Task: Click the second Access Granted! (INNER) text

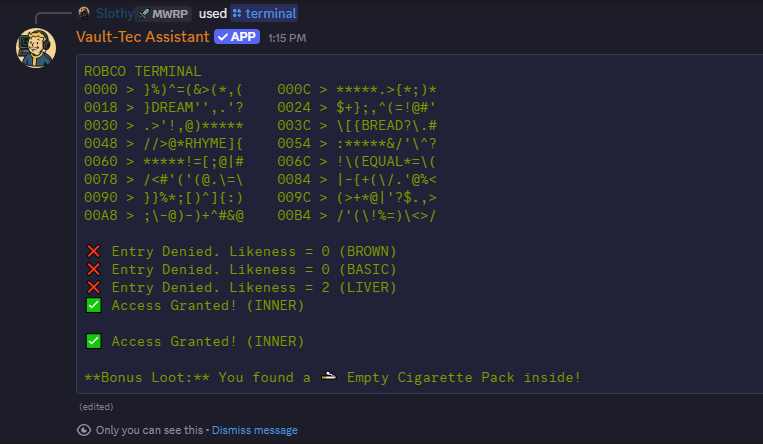Action: [208, 342]
